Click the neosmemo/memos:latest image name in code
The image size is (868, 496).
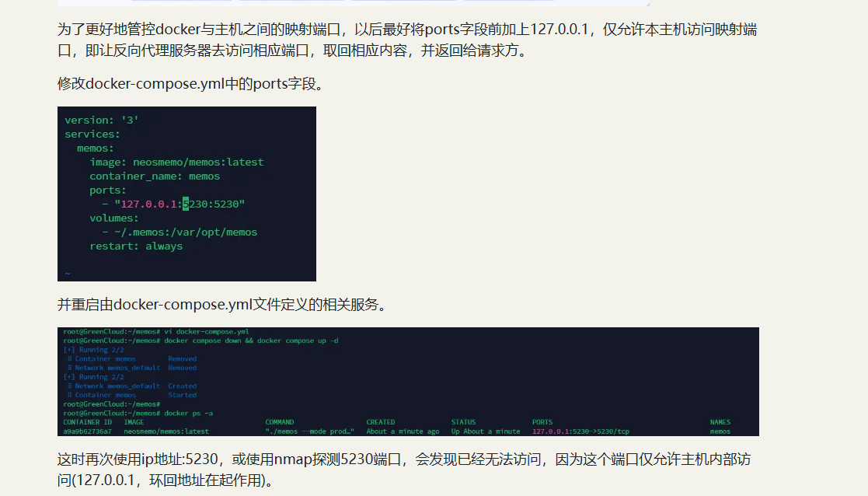pos(197,162)
